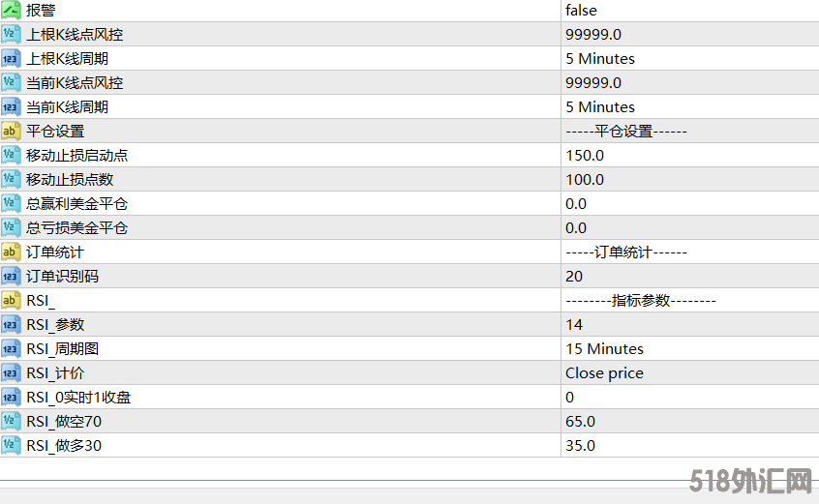819x504 pixels.
Task: Toggle the 报警 value showing false
Action: pyautogui.click(x=581, y=10)
